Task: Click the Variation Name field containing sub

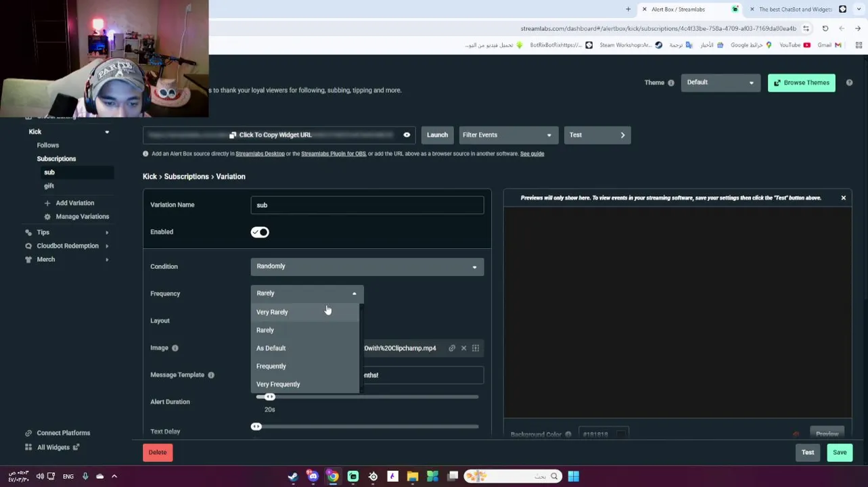Action: click(367, 205)
